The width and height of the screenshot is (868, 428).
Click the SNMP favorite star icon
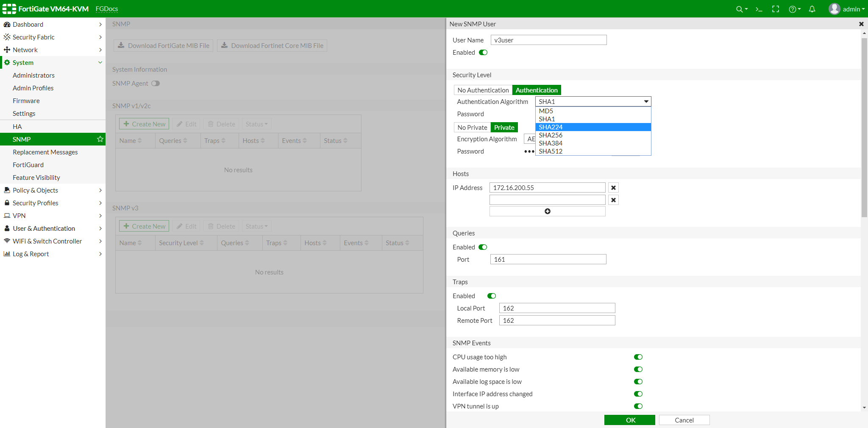[x=100, y=139]
